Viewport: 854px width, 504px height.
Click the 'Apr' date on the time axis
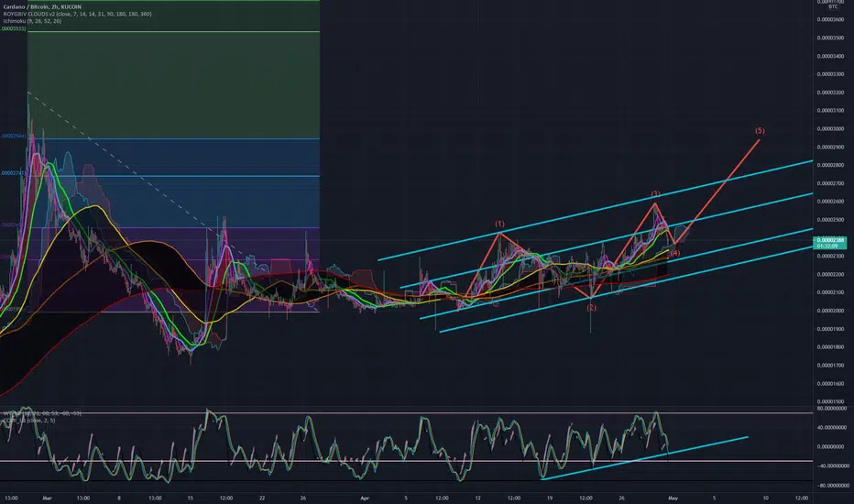tap(365, 498)
